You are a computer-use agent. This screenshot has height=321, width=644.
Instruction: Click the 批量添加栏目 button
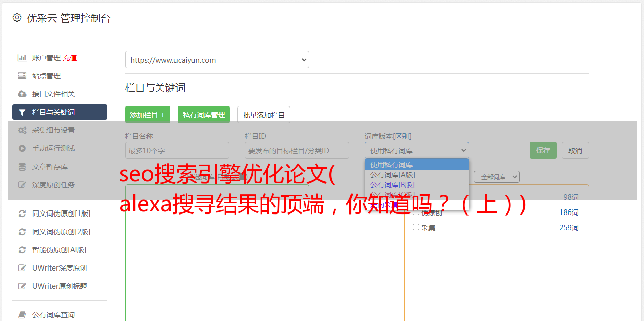(264, 115)
